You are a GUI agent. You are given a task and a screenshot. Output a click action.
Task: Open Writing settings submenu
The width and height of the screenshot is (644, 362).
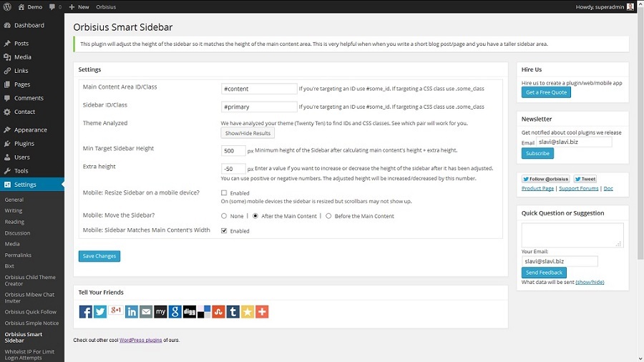click(x=14, y=210)
